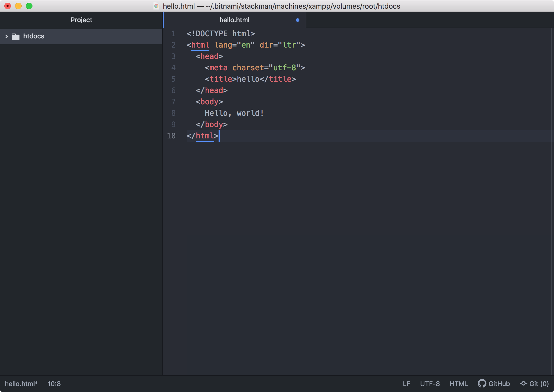Open the HTML grammar selector

click(x=459, y=384)
